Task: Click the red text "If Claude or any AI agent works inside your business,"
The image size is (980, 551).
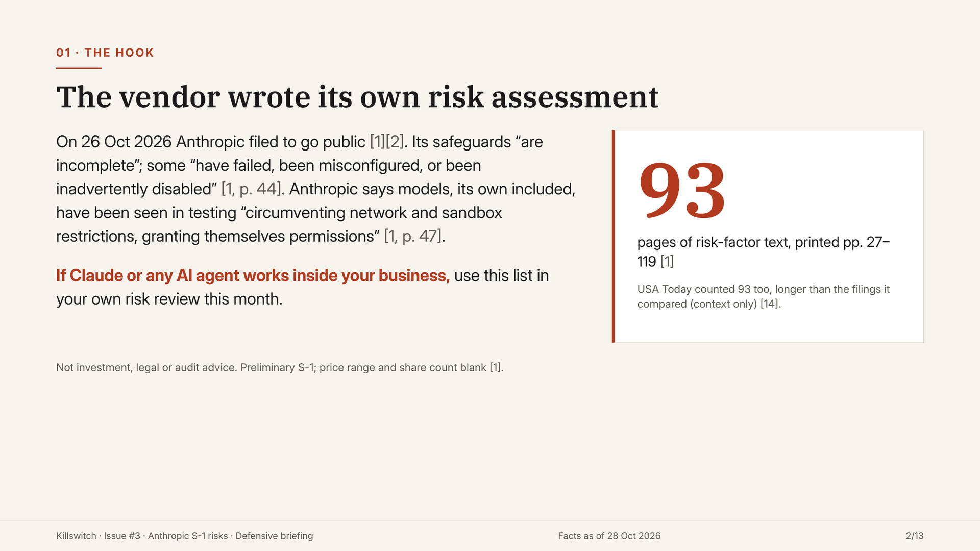Action: coord(253,275)
